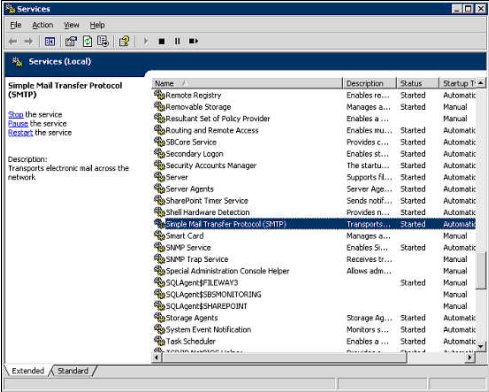This screenshot has height=392, width=489.
Task: Click the Forward arrow toolbar icon
Action: 29,41
